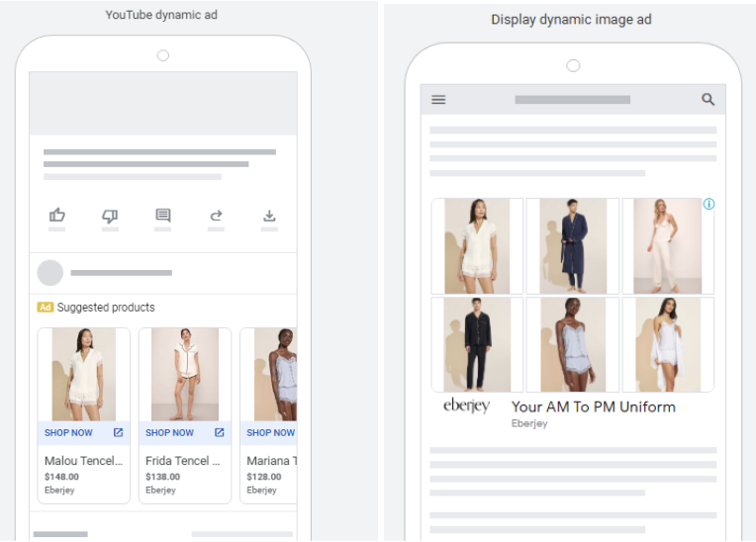Screen dimensions: 756x542
Task: Click white robe woman image in display ad
Action: (x=668, y=344)
